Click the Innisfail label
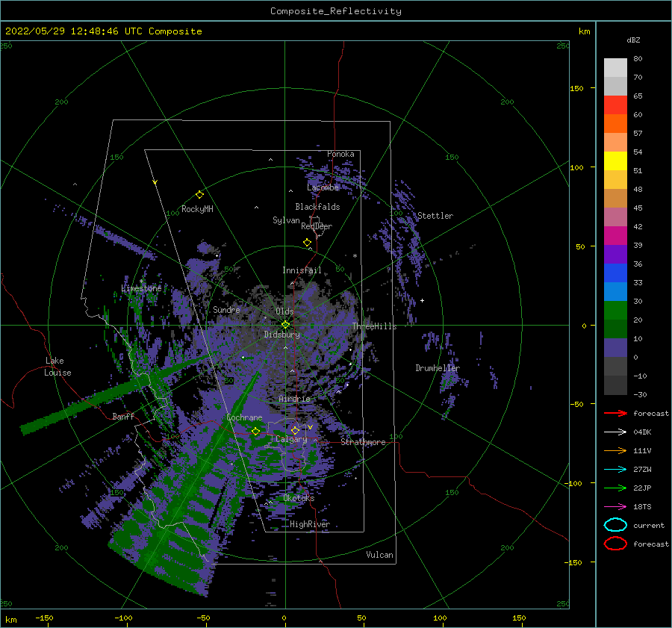 pos(302,270)
